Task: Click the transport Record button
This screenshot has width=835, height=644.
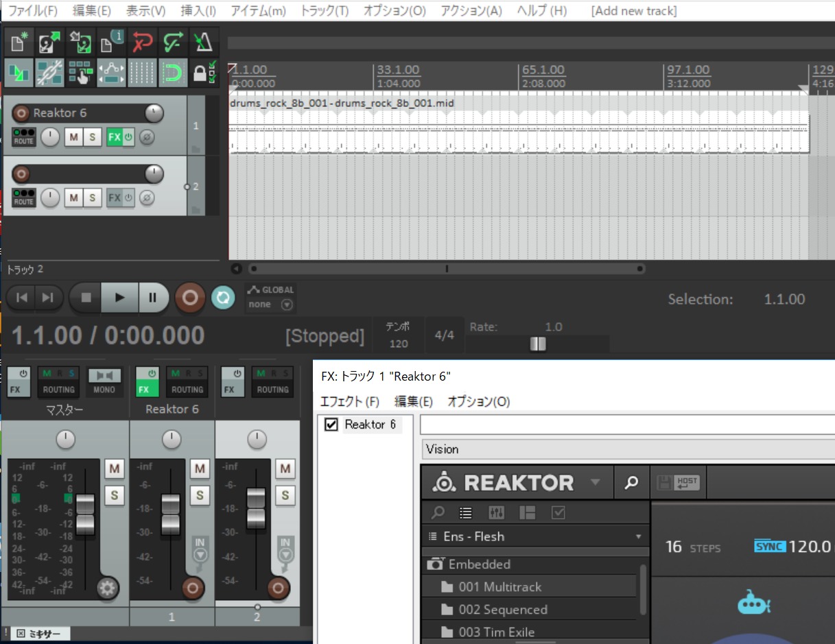Action: click(190, 298)
